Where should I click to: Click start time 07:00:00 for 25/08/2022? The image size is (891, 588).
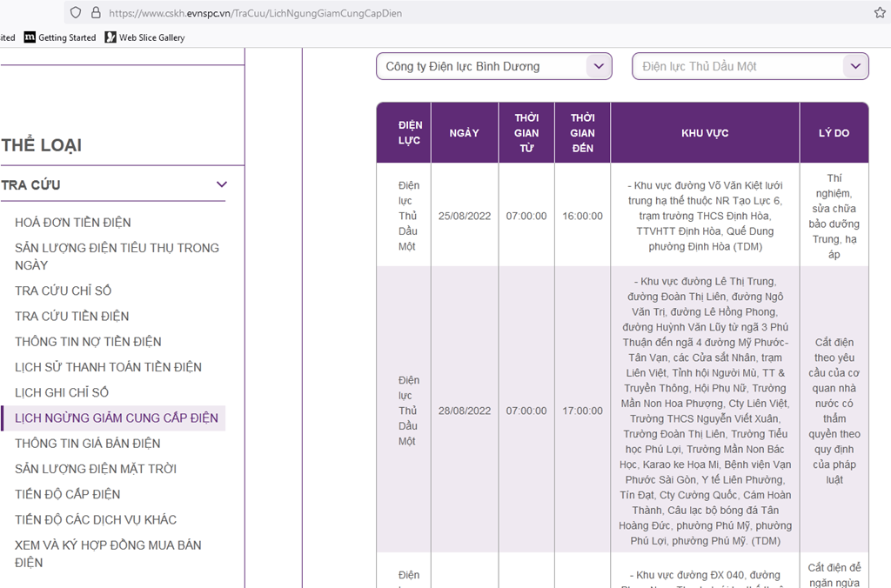click(526, 216)
